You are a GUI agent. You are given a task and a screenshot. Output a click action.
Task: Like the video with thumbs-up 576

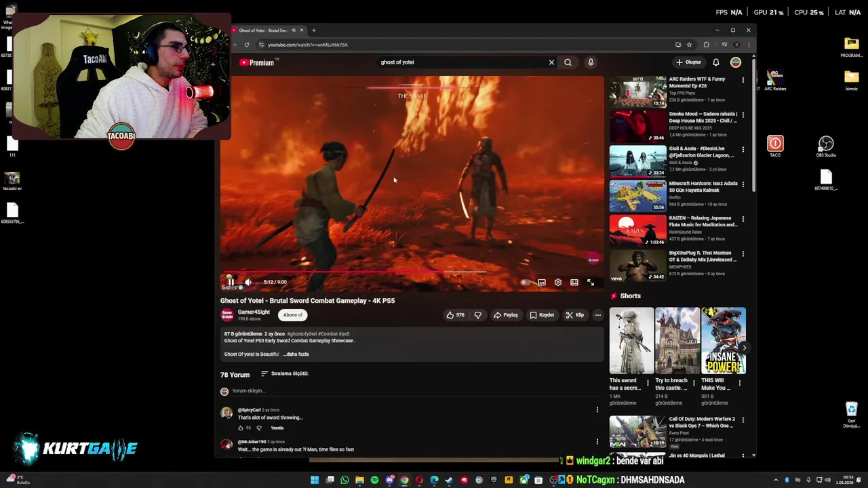click(455, 315)
